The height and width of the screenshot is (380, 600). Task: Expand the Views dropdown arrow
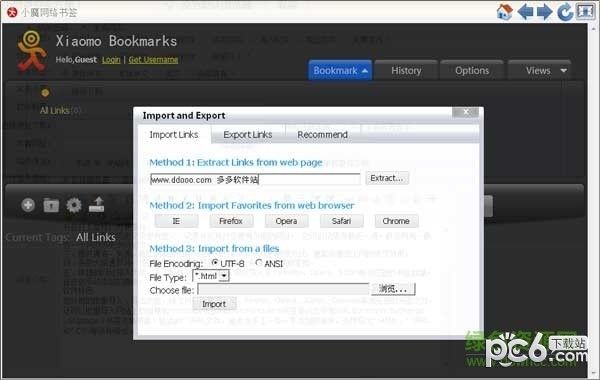pyautogui.click(x=563, y=70)
